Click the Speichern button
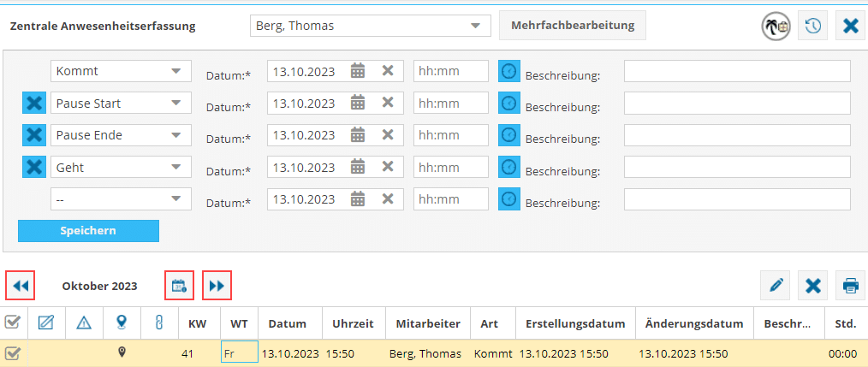 click(x=88, y=231)
